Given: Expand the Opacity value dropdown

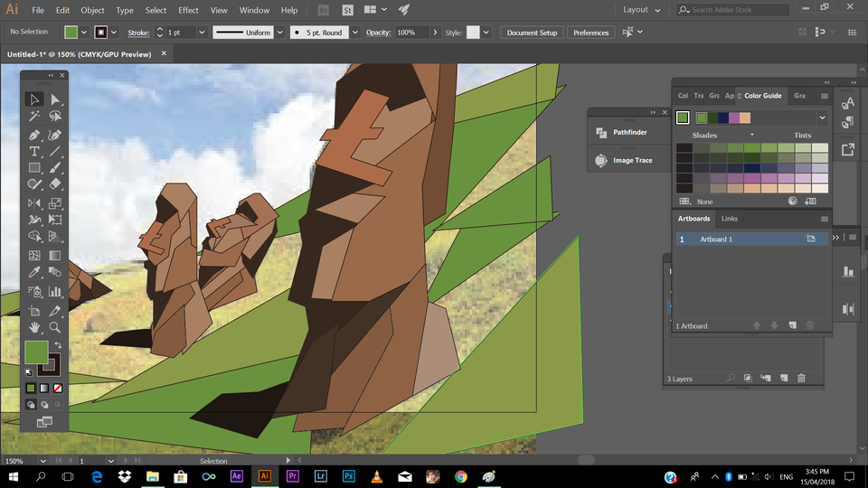Looking at the screenshot, I should pyautogui.click(x=435, y=33).
